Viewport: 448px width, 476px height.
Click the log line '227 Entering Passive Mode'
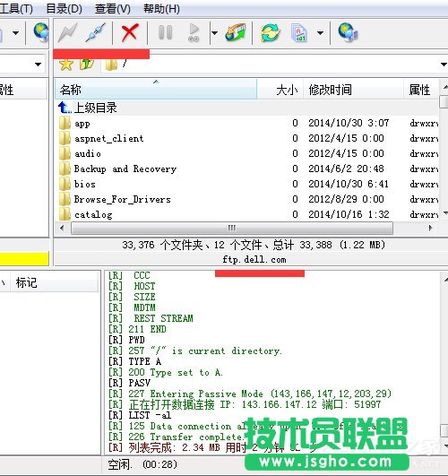250,394
